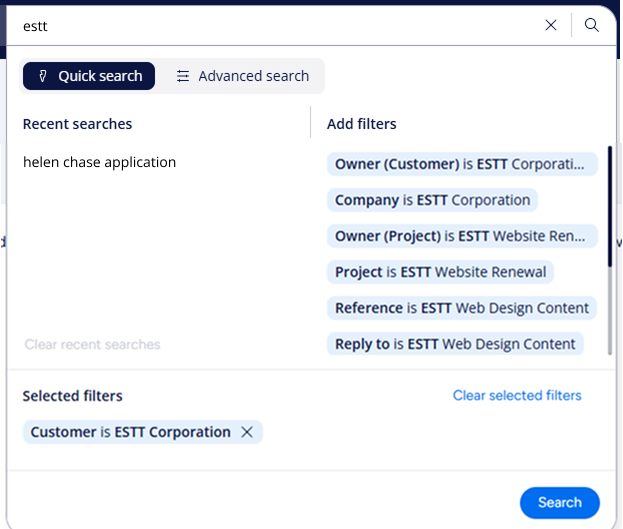623x529 pixels.
Task: Add the Reply to is ESTT Web Design filter
Action: pos(455,344)
